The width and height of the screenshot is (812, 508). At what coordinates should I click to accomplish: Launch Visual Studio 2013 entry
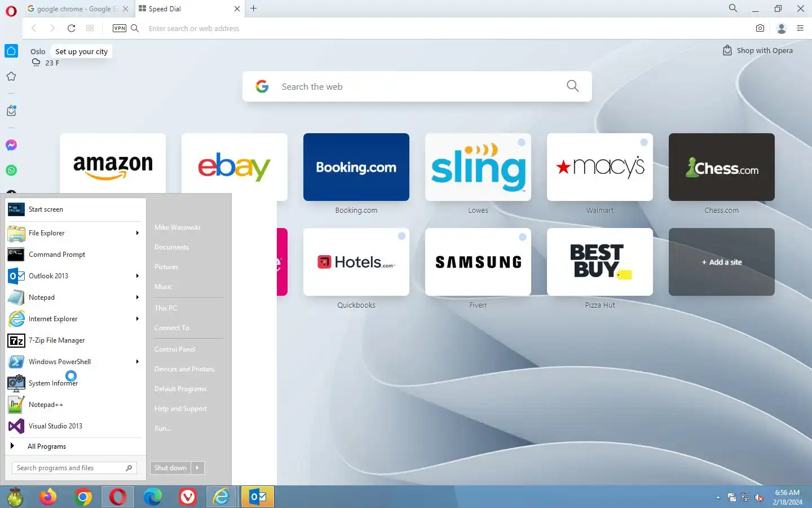pos(74,426)
